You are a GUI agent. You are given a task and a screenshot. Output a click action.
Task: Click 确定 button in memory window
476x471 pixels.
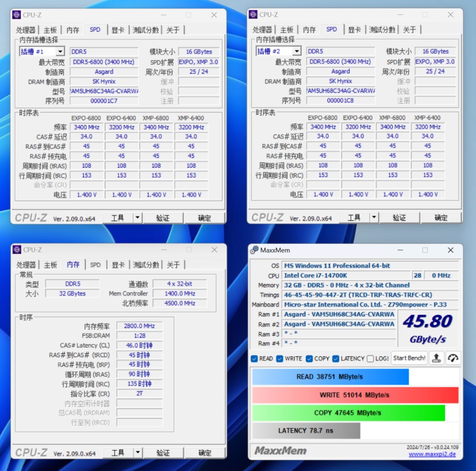tap(205, 452)
